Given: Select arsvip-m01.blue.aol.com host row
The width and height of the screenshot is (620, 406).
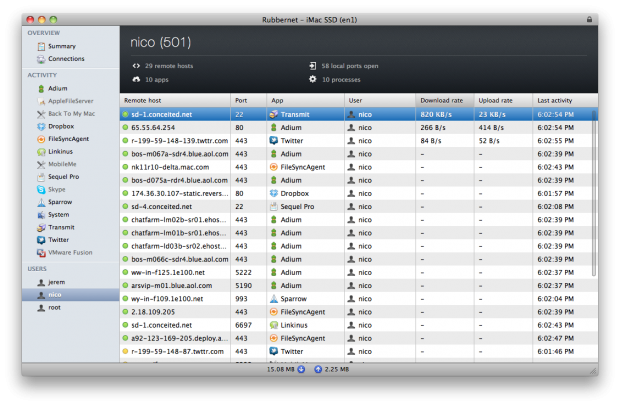Looking at the screenshot, I should tap(359, 285).
